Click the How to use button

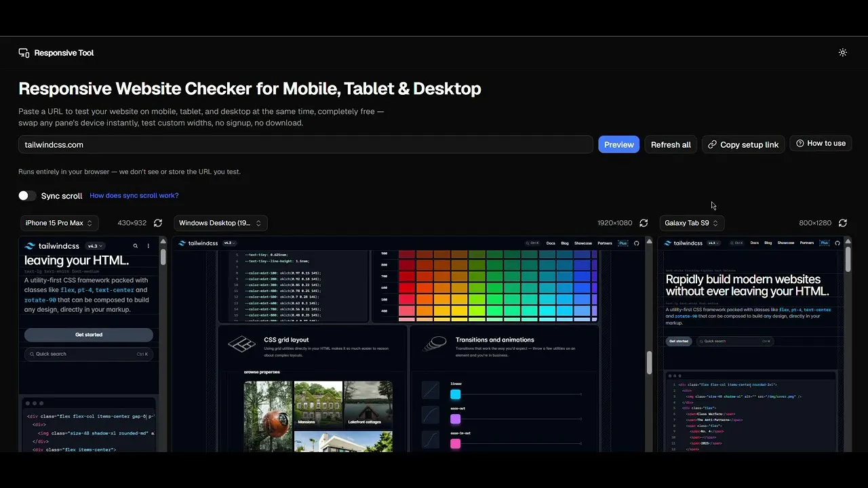click(x=821, y=144)
